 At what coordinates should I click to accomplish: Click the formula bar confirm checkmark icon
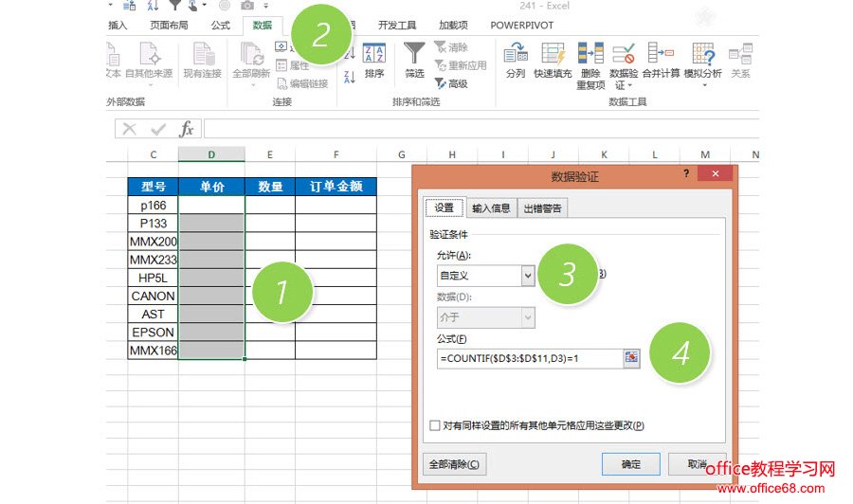tap(158, 129)
